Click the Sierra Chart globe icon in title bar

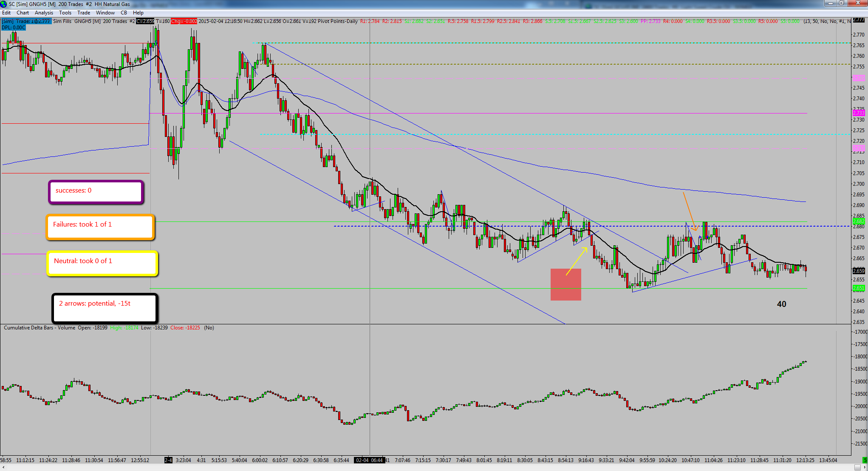tap(4, 4)
